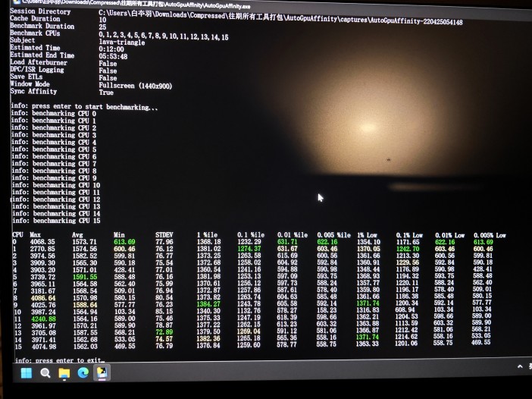Image resolution: width=532 pixels, height=399 pixels.
Task: Click Estimated End Time value 05:53:48
Action: click(x=113, y=56)
